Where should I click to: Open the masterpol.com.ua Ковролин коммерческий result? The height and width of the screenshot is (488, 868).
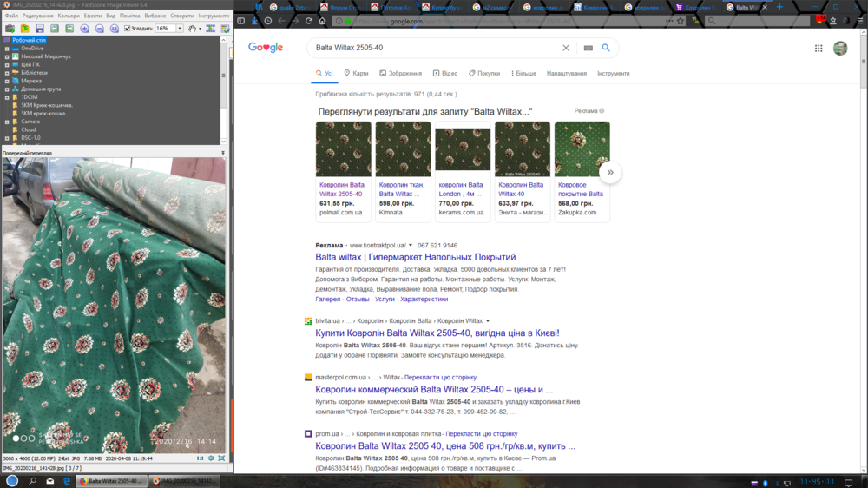pyautogui.click(x=434, y=389)
